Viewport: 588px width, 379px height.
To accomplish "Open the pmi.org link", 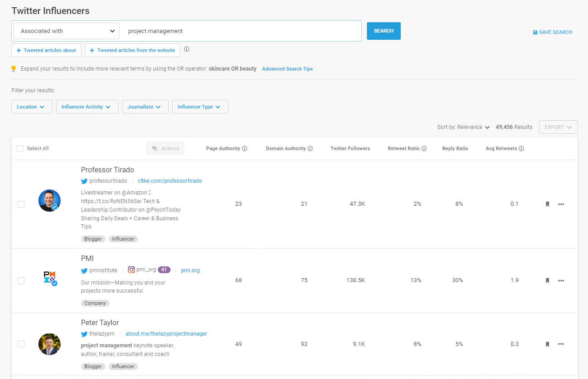I will point(190,270).
